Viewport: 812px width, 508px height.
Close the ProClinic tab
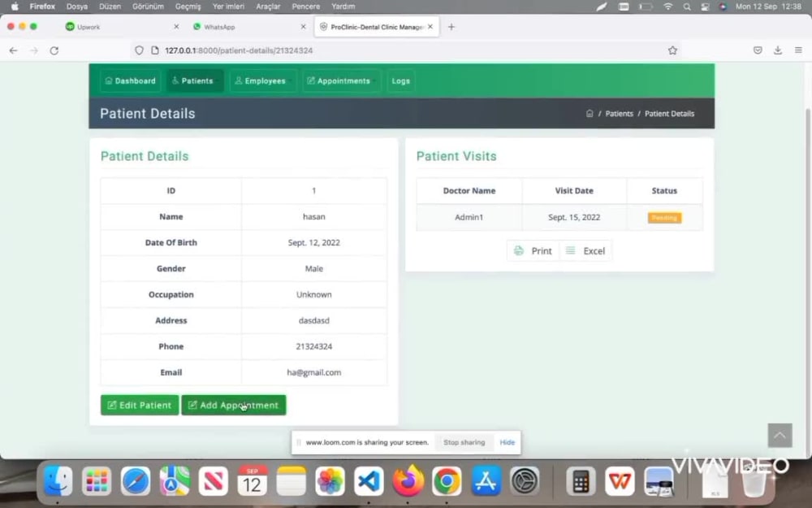pos(430,27)
